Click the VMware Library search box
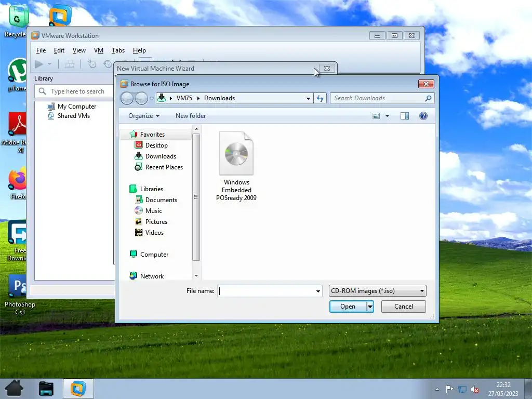Image resolution: width=532 pixels, height=399 pixels. point(75,91)
